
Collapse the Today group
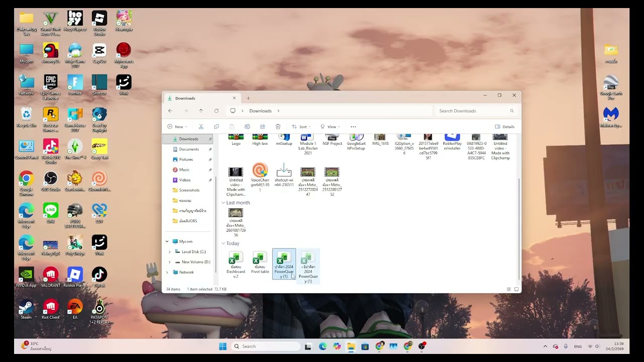[223, 243]
